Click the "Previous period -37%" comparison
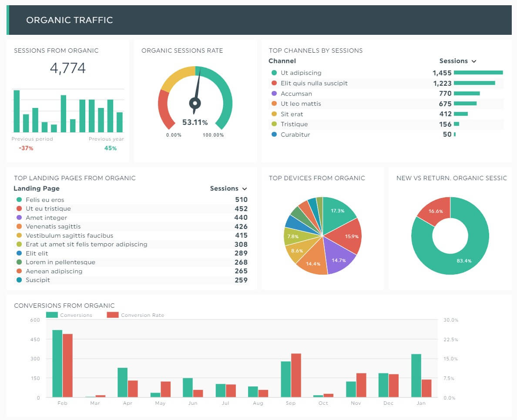The width and height of the screenshot is (517, 420). (x=32, y=144)
